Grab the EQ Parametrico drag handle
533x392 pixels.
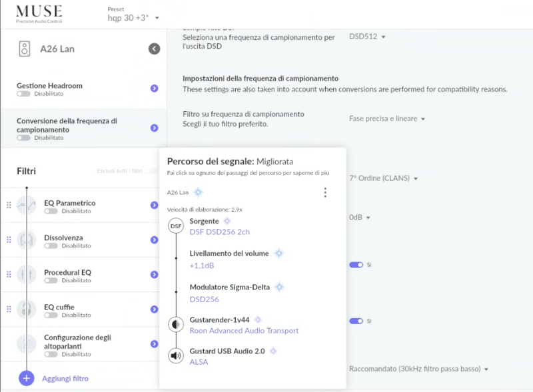click(9, 203)
